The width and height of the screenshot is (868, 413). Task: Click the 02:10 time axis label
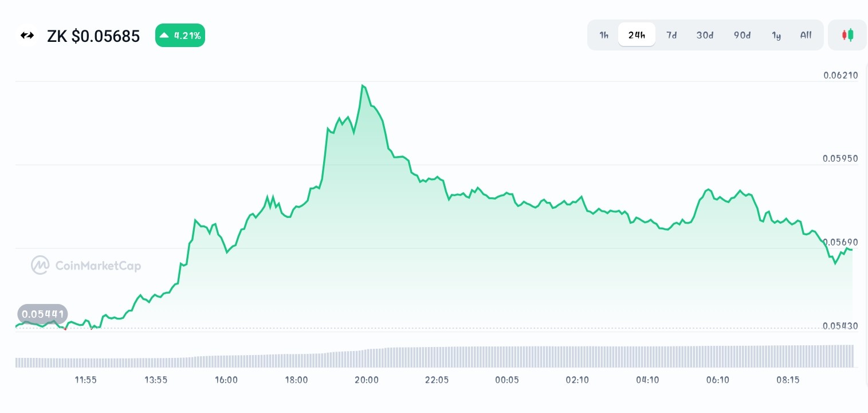pyautogui.click(x=577, y=380)
